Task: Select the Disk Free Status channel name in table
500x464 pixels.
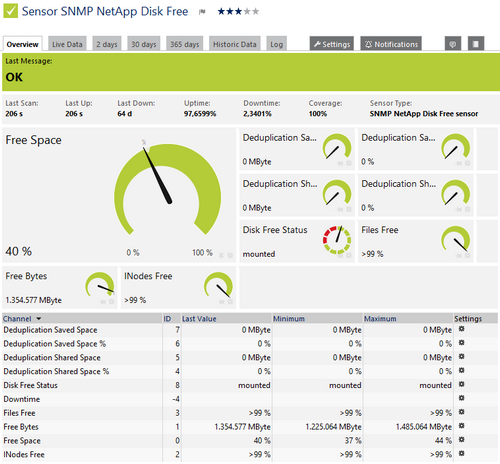Action: (30, 385)
